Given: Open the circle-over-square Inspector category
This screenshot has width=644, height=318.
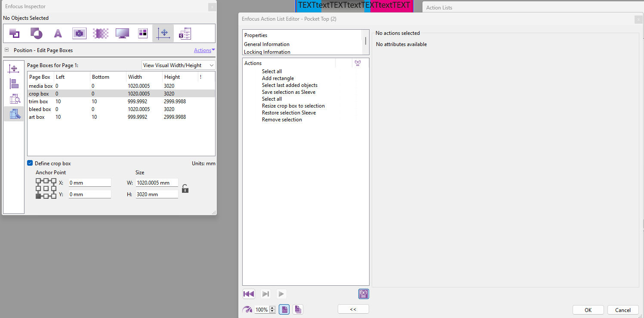Looking at the screenshot, I should click(36, 33).
